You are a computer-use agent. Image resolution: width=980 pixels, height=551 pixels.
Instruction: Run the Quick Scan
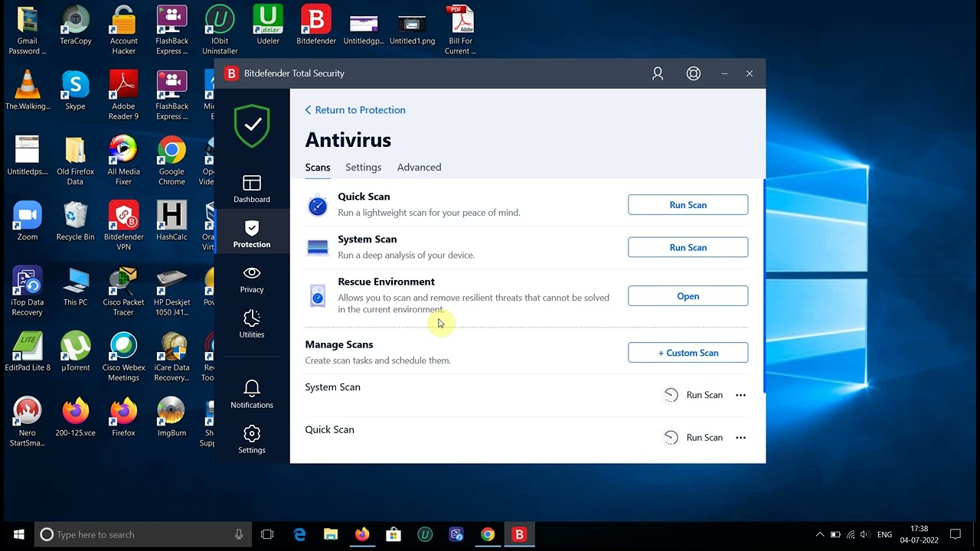coord(688,205)
